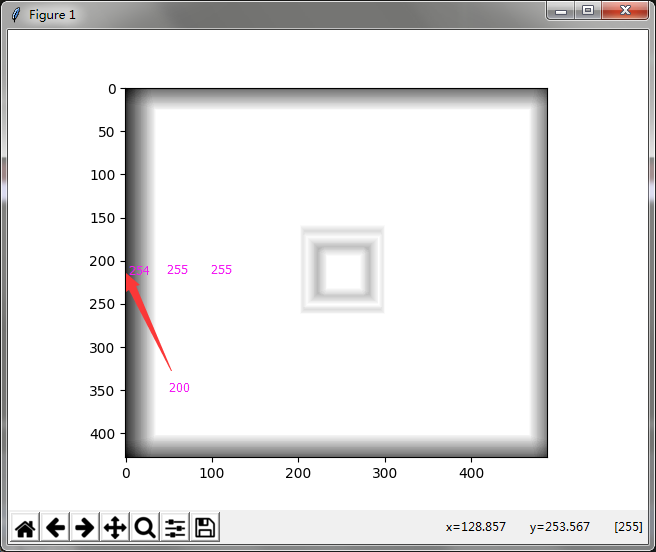Minimize the Figure 1 window

561,11
